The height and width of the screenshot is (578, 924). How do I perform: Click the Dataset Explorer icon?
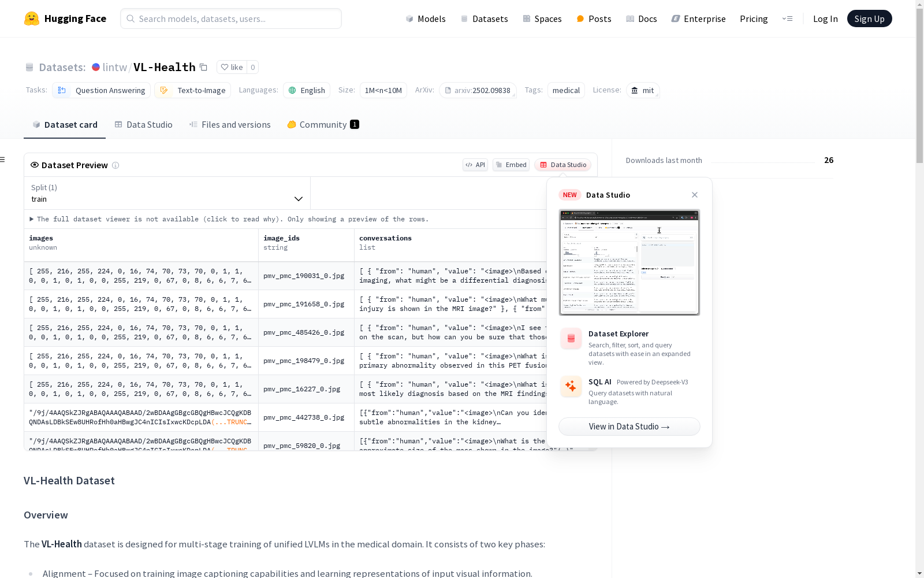pos(571,339)
